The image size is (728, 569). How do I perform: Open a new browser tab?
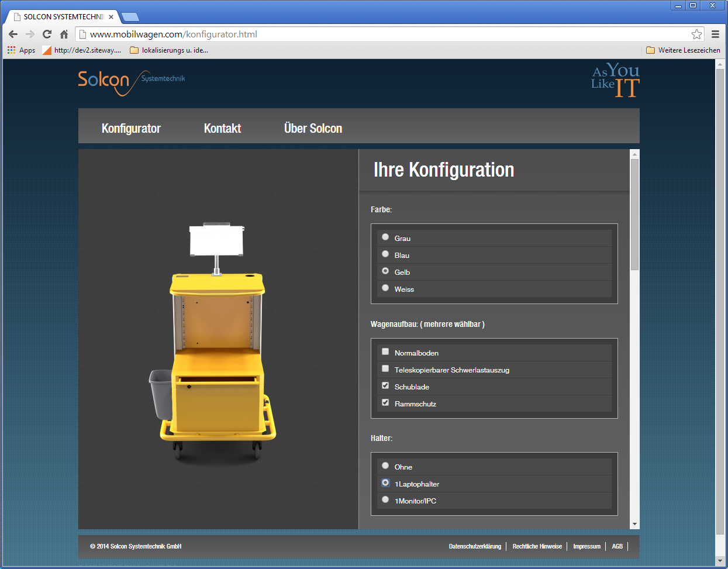coord(130,17)
